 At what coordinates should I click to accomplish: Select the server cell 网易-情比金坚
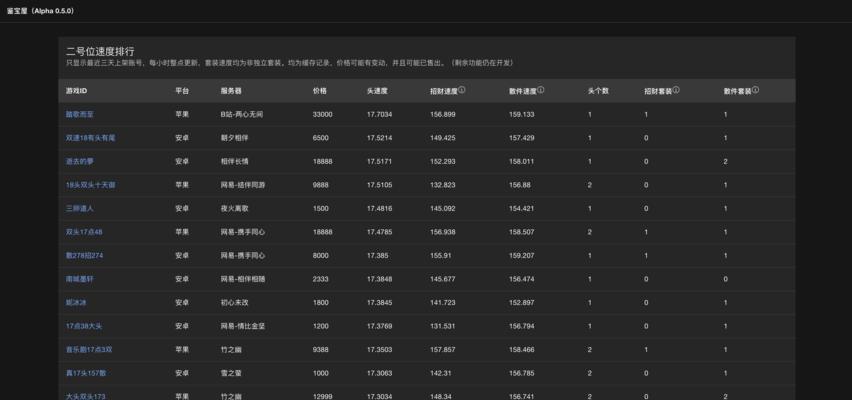pyautogui.click(x=243, y=326)
